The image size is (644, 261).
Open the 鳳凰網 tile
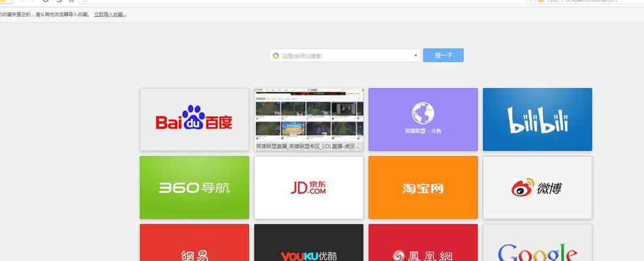(x=423, y=243)
